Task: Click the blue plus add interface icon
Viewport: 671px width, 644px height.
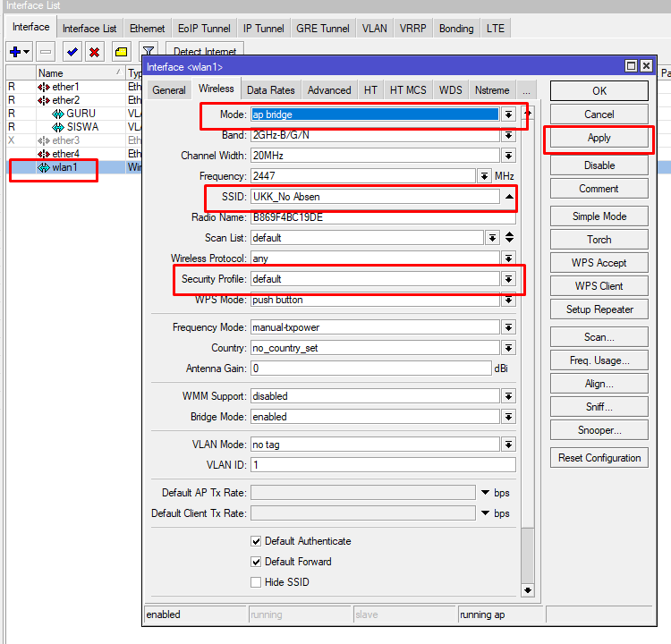Action: (x=16, y=52)
